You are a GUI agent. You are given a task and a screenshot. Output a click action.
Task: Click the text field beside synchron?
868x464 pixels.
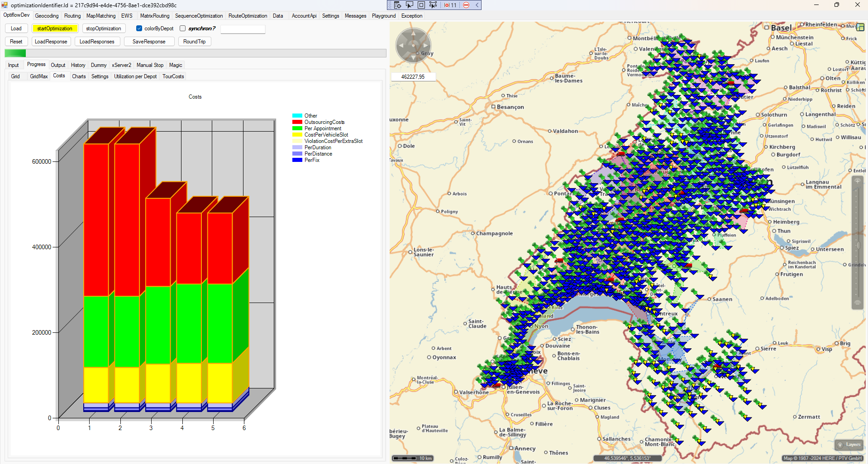pos(243,29)
